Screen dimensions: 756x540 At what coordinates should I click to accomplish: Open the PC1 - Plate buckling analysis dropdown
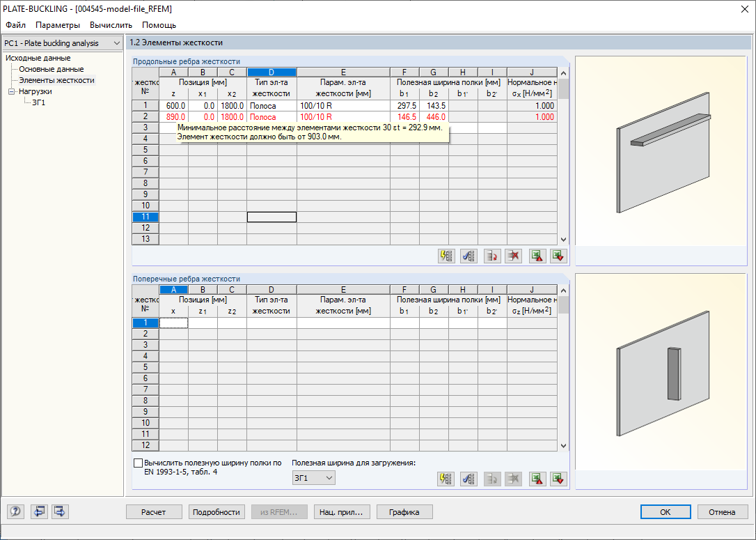coord(62,43)
